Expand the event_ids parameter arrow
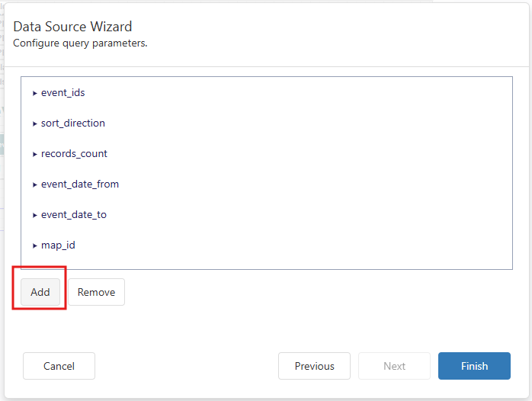The height and width of the screenshot is (401, 532). coord(35,93)
